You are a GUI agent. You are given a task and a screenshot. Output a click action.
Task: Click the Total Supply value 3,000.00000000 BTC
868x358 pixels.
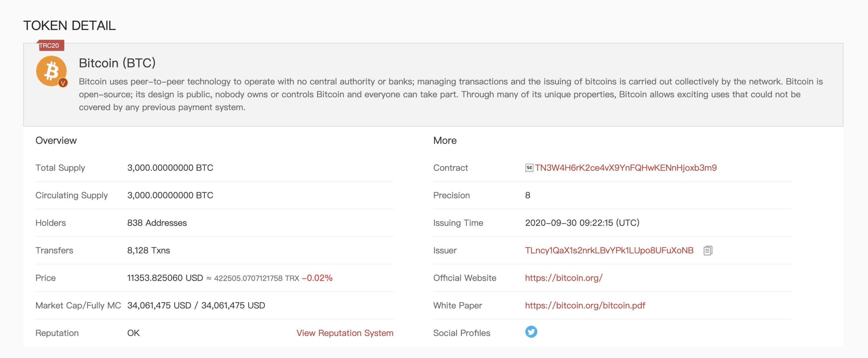click(x=170, y=168)
